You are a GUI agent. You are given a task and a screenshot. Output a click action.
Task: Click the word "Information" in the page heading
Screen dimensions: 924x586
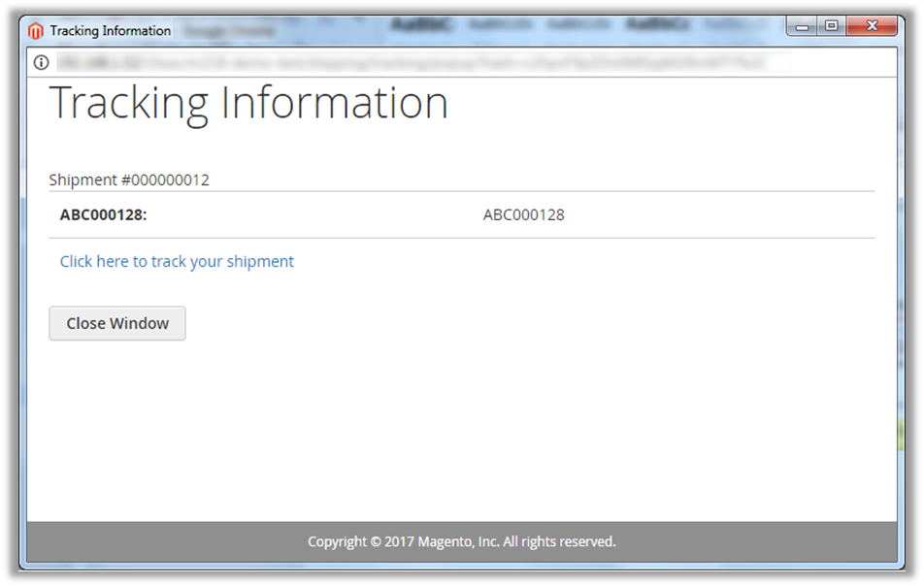pos(335,103)
